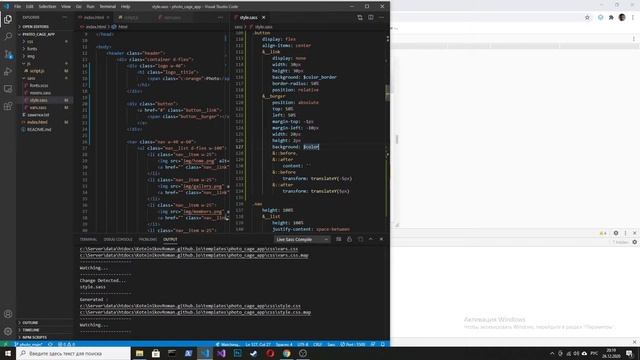The image size is (640, 360).
Task: Open the Search view in the activity bar
Action: [8, 37]
